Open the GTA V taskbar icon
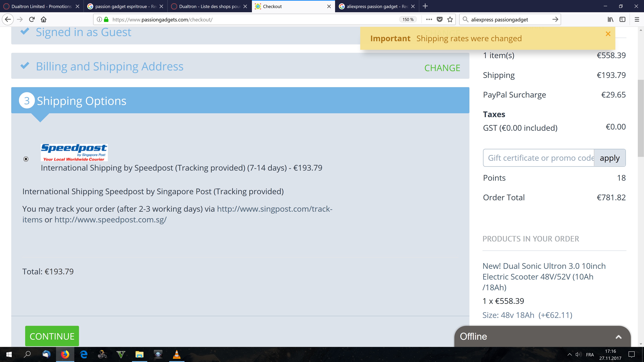 coord(121,354)
